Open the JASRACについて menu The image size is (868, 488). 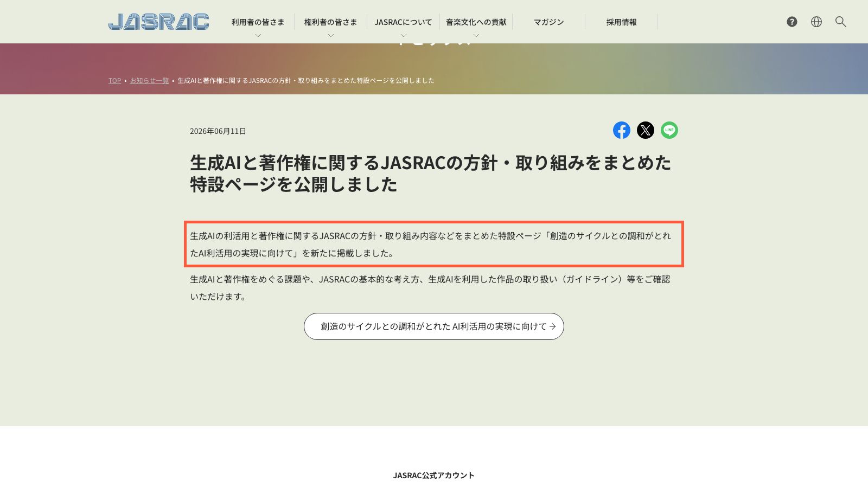point(404,22)
